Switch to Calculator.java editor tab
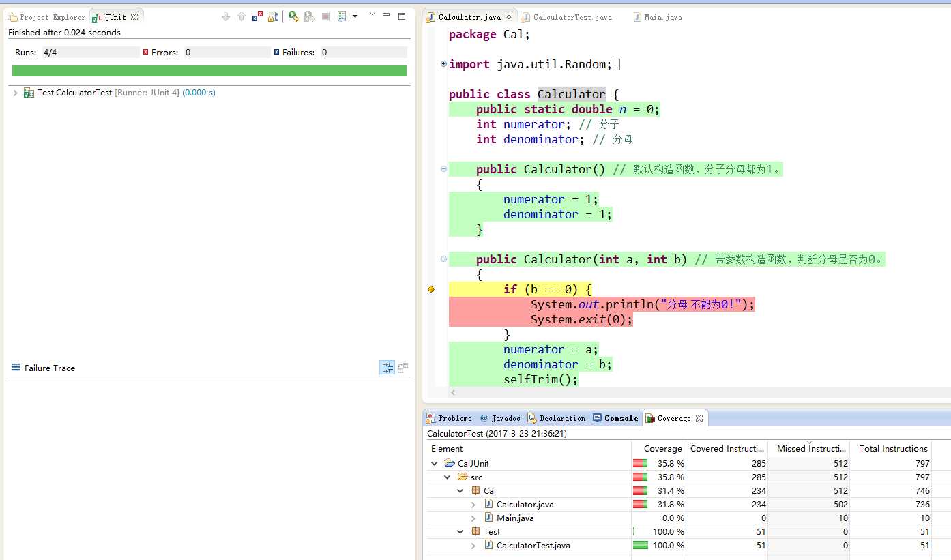The width and height of the screenshot is (951, 560). (469, 17)
